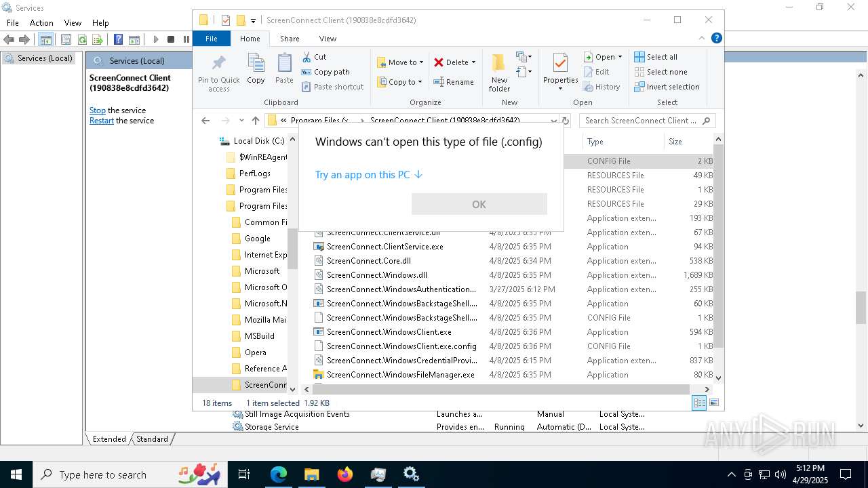Open the Action menu in Services
The image size is (868, 488).
41,22
